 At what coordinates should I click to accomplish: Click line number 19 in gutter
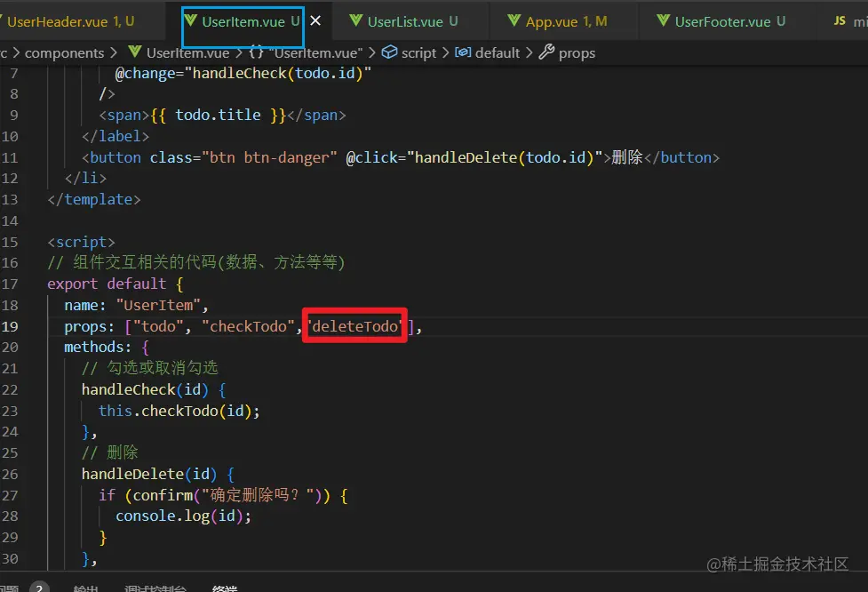(10, 327)
